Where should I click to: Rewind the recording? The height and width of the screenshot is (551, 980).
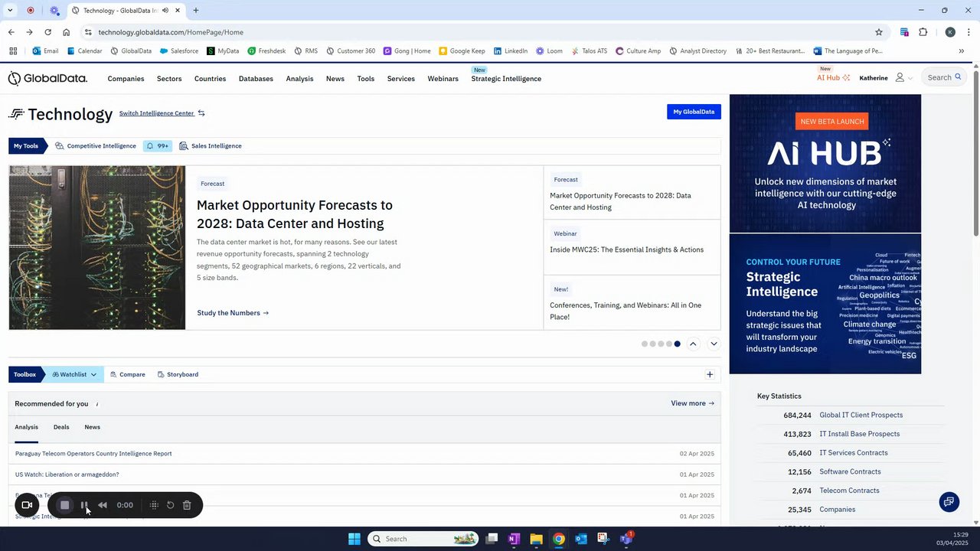coord(103,505)
